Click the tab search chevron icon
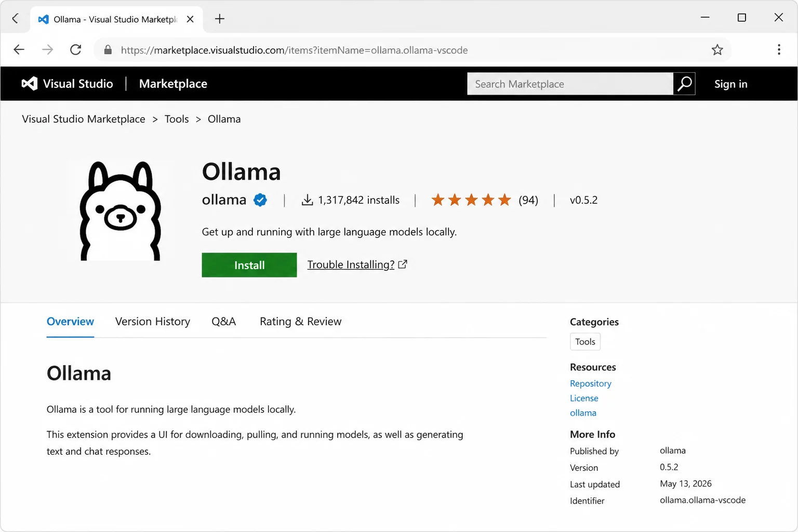This screenshot has width=798, height=532. tap(15, 19)
